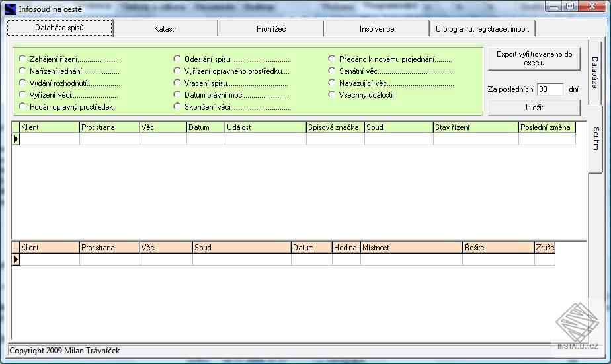611x364 pixels.
Task: Click the Poslední změna column header
Action: click(547, 127)
